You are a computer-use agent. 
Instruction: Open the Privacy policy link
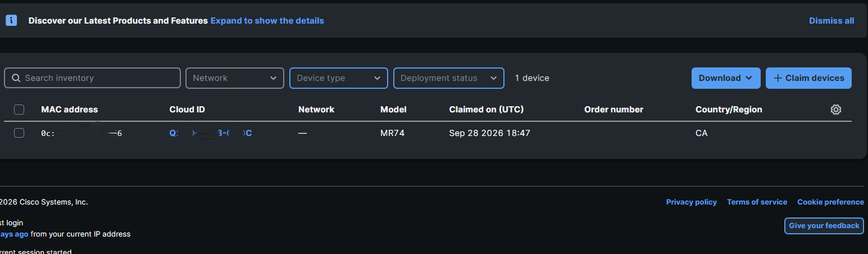(692, 202)
